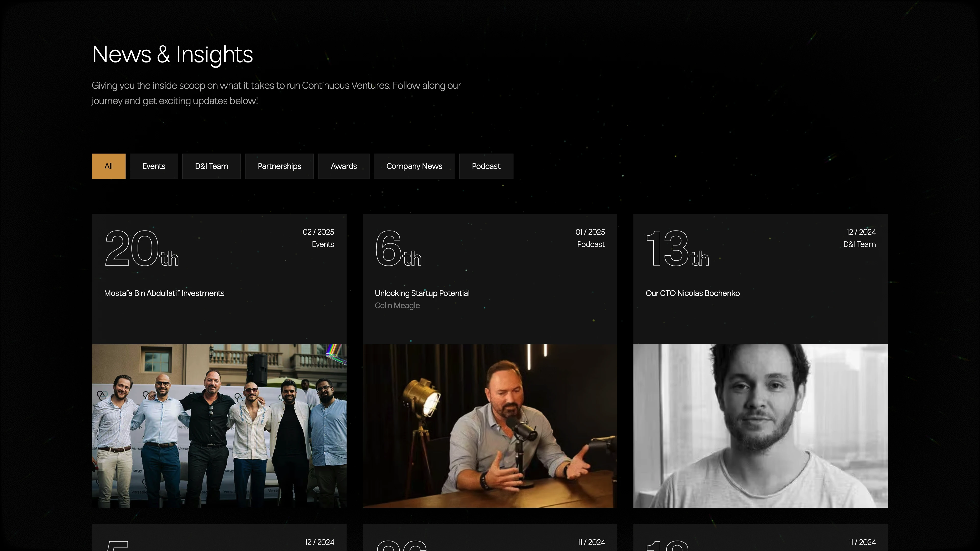
Task: Click the large 13th date number
Action: (678, 248)
